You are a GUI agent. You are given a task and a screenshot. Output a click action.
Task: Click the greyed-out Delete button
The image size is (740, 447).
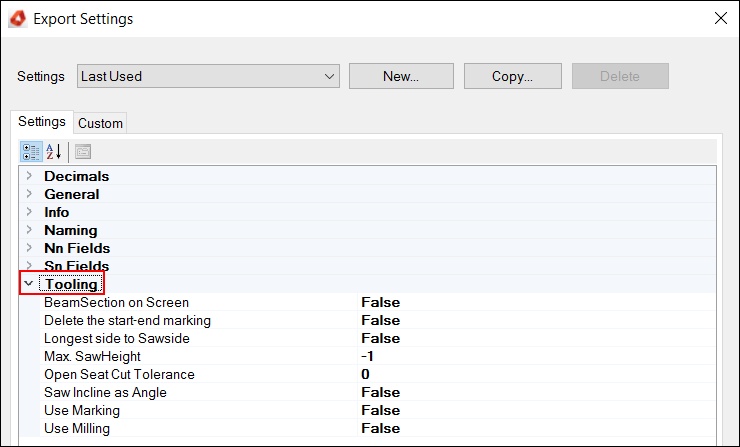click(x=620, y=76)
